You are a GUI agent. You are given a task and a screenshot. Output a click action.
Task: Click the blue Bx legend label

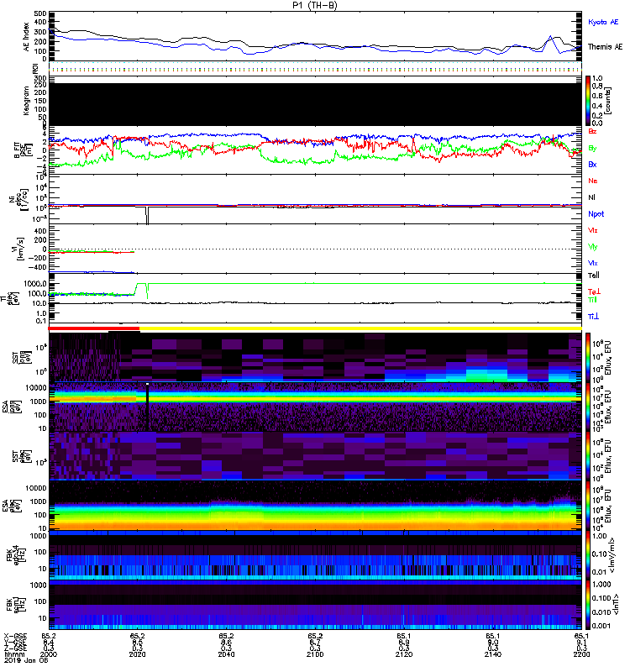coord(592,165)
